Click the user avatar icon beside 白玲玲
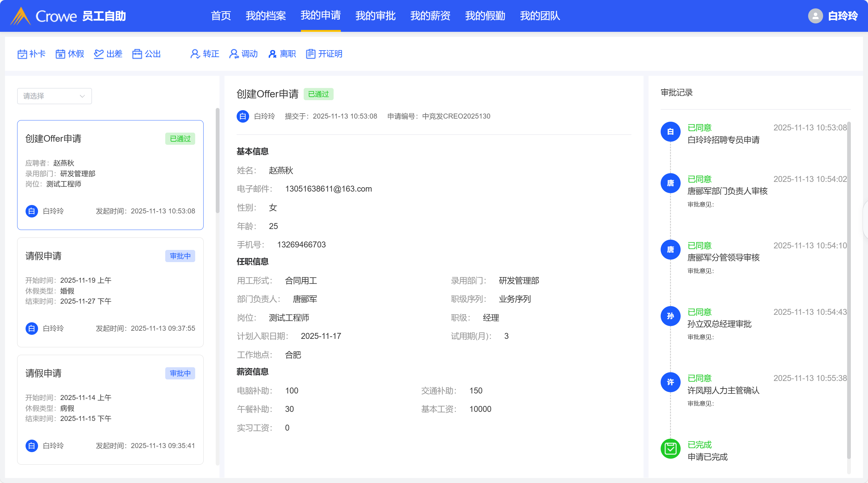The image size is (868, 483). click(x=815, y=16)
